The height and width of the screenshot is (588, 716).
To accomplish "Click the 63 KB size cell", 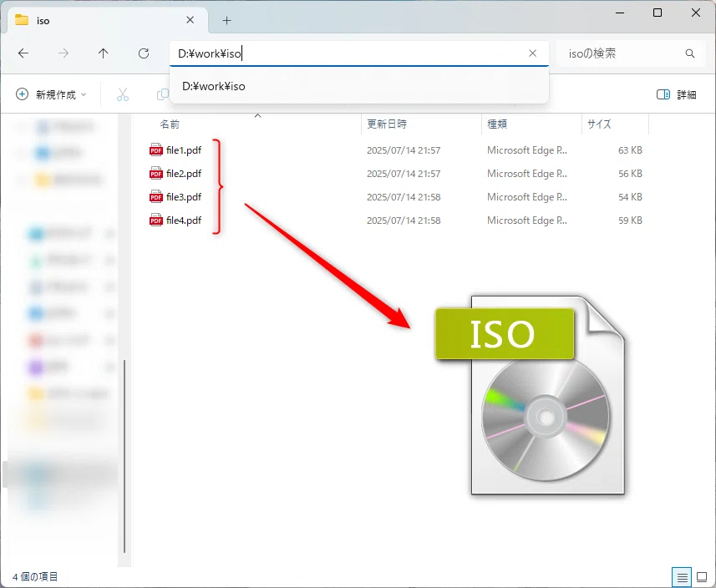I will 630,150.
